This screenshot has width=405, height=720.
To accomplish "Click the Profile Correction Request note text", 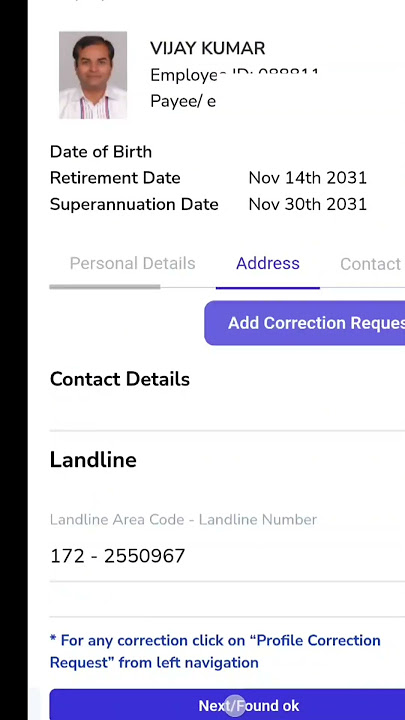I will (x=215, y=652).
